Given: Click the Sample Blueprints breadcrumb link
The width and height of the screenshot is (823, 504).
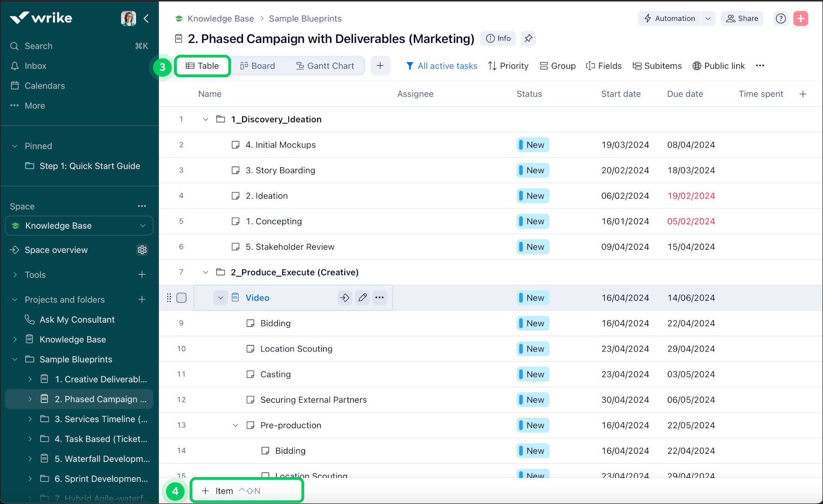Looking at the screenshot, I should coord(305,18).
